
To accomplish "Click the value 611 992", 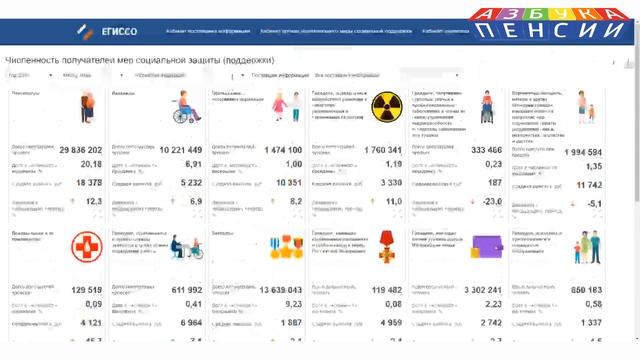I will tap(187, 290).
